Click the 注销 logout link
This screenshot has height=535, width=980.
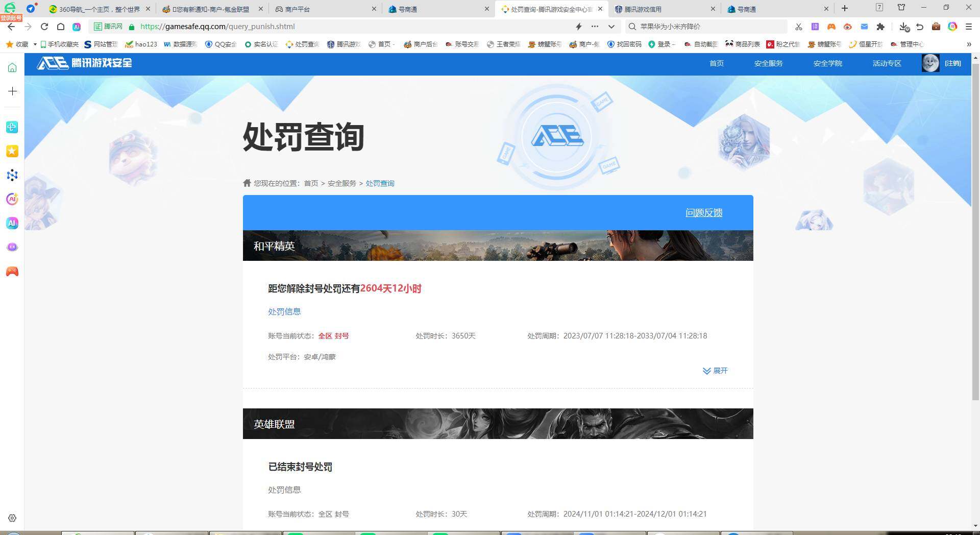click(x=953, y=63)
